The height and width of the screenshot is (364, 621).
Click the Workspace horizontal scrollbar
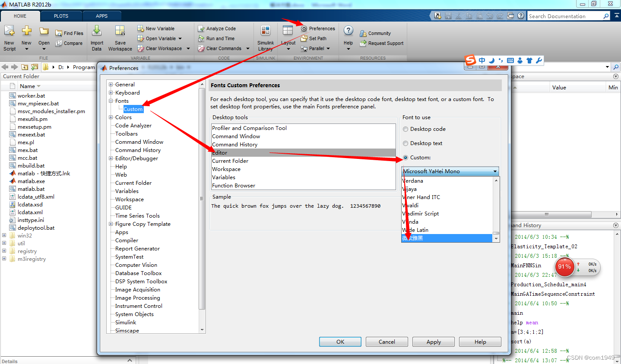click(547, 214)
